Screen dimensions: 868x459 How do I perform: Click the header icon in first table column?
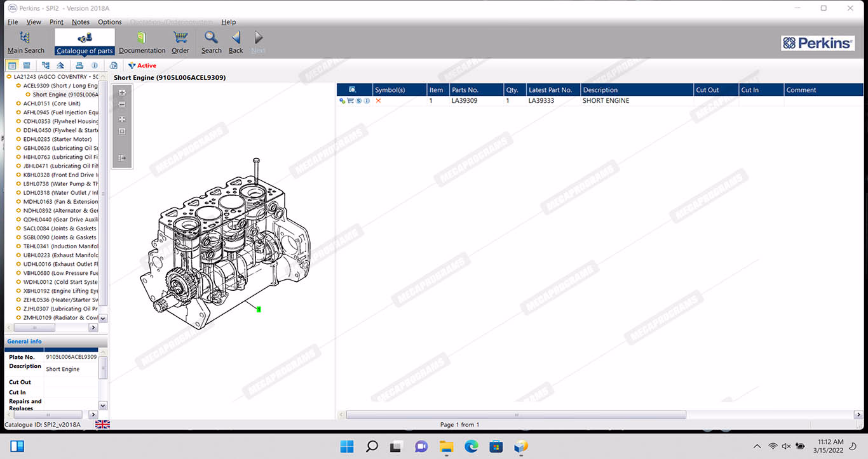tap(353, 90)
